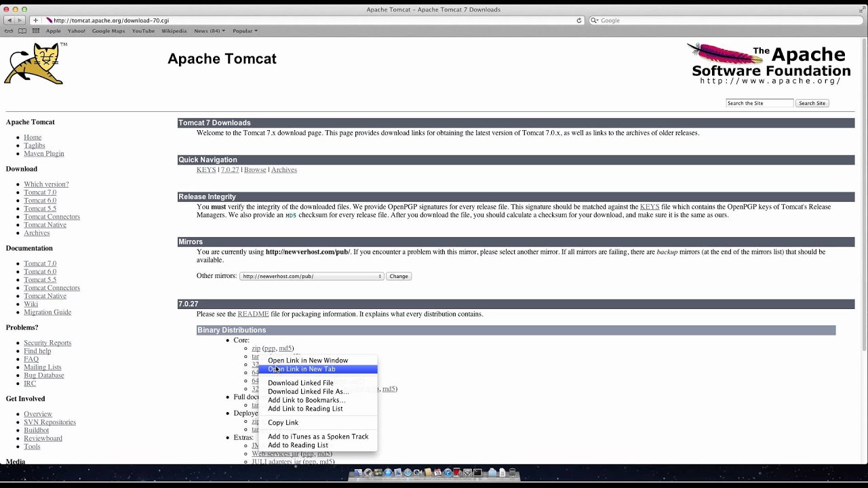This screenshot has height=488, width=868.
Task: Open Reading List via the glasses icon
Action: pyautogui.click(x=9, y=30)
